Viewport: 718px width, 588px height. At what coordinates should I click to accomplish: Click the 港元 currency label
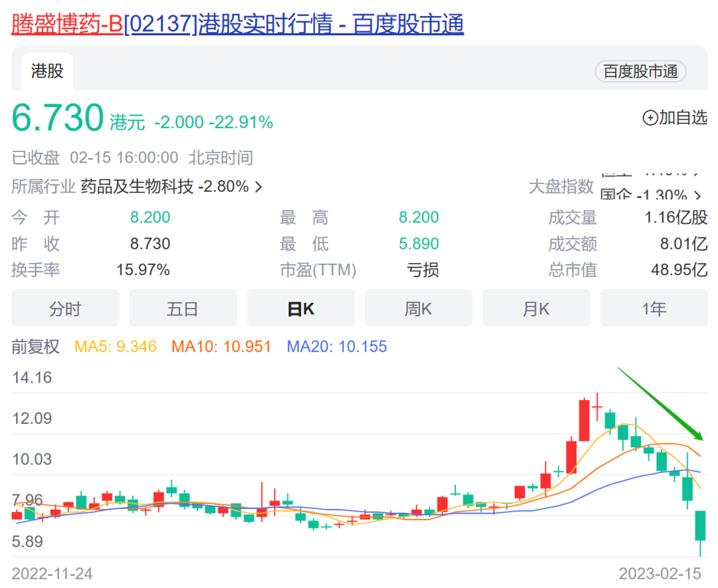(127, 122)
